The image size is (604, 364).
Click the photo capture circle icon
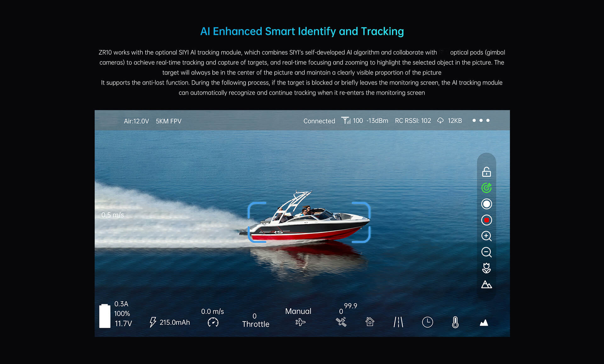pos(487,204)
